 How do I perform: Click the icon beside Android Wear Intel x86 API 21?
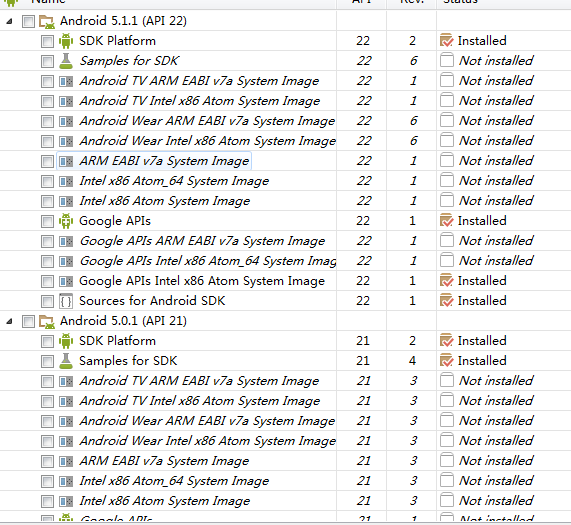[66, 441]
